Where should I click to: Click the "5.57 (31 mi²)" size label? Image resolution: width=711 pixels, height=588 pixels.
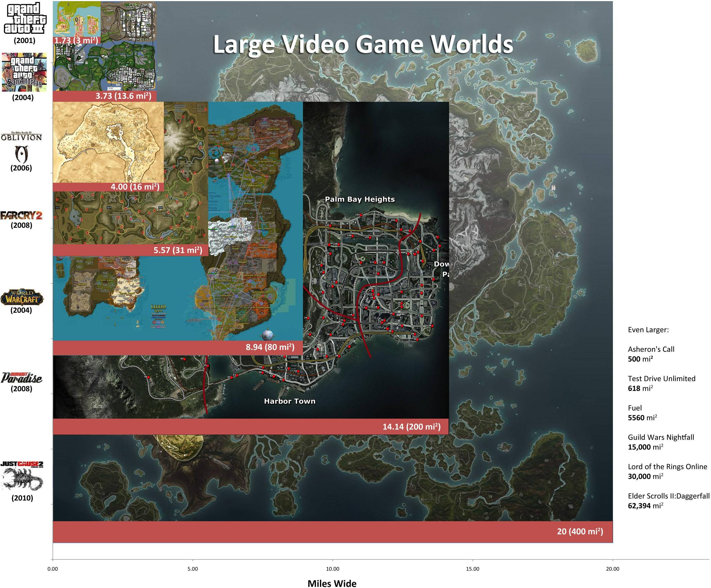(x=178, y=250)
